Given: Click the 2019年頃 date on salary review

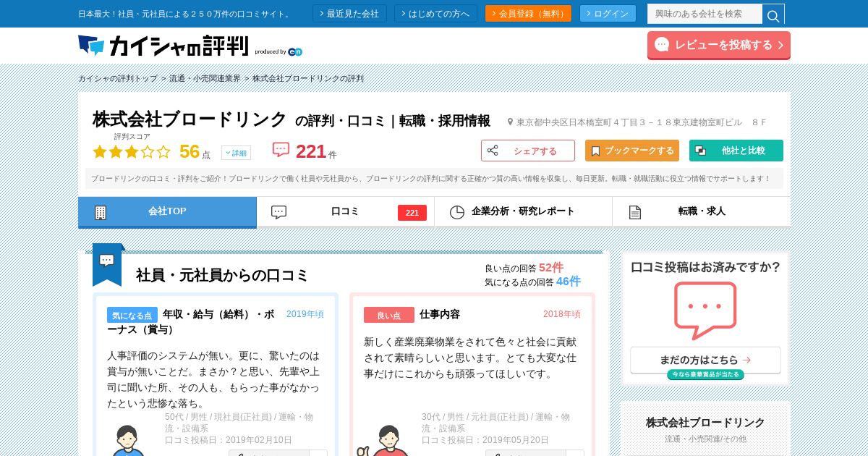Looking at the screenshot, I should (x=305, y=314).
